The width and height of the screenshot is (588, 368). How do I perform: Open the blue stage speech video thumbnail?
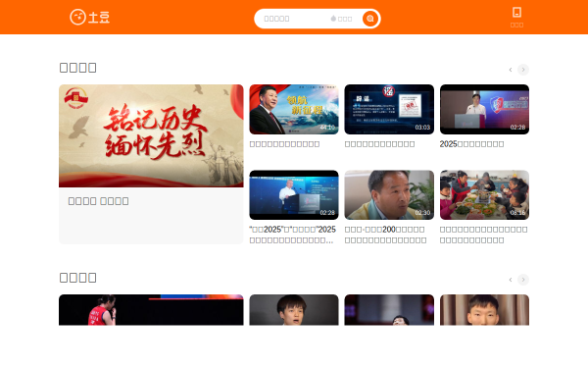(294, 195)
